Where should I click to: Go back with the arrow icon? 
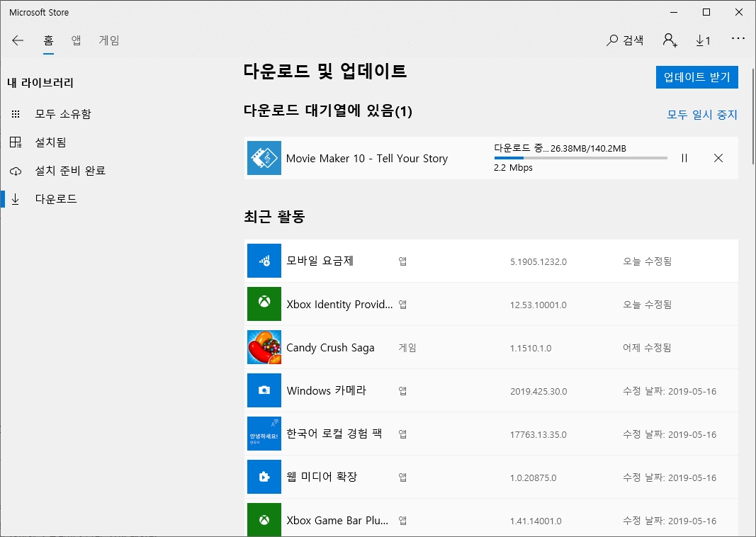[x=18, y=40]
